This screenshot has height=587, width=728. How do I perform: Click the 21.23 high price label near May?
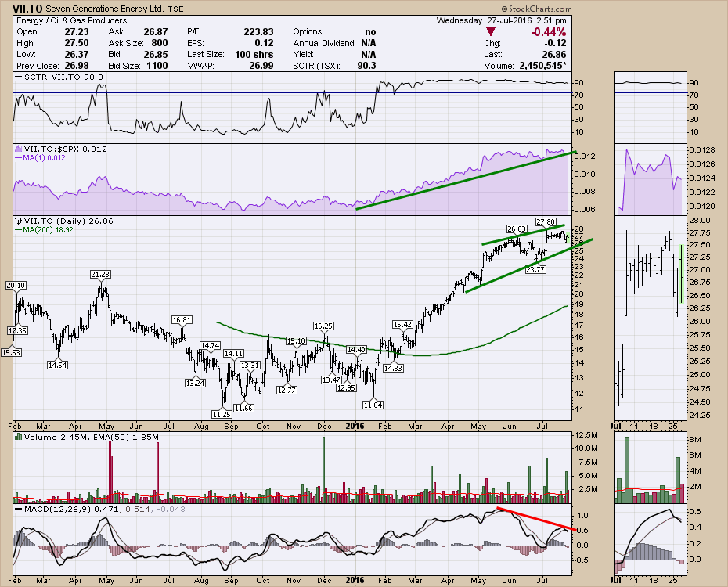click(x=100, y=274)
